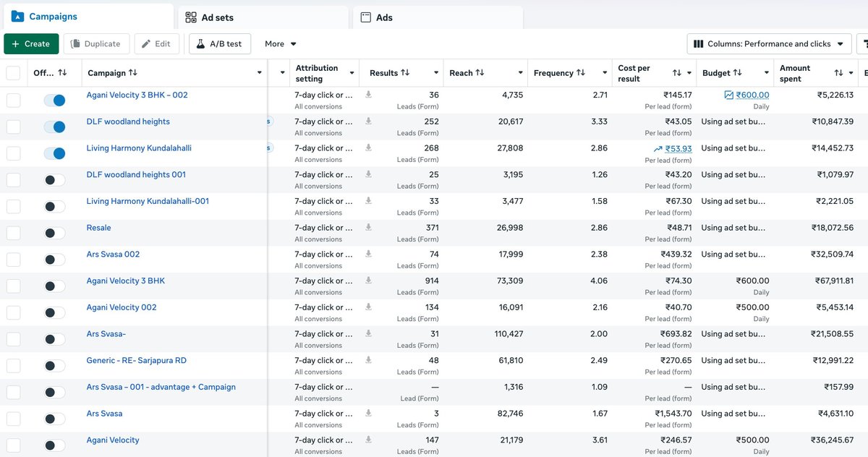This screenshot has height=457, width=868.
Task: Click the ₹600.00 budget link in first row
Action: (752, 95)
